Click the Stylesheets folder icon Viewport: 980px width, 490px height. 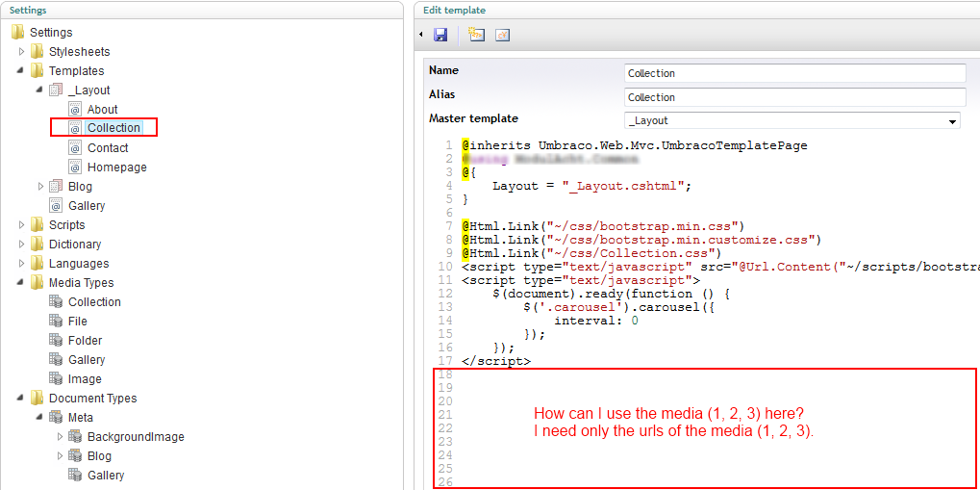click(x=38, y=51)
